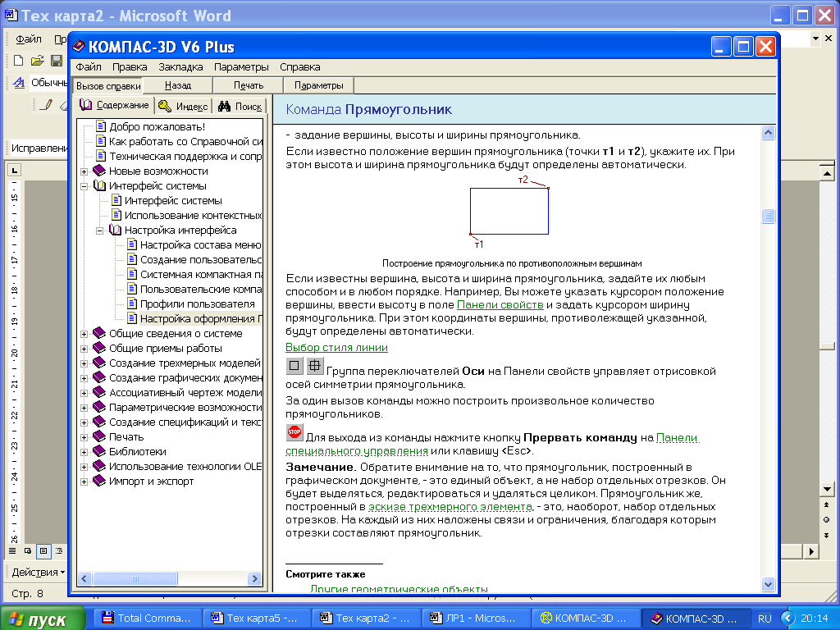Collapse the Интерфейс системы section
This screenshot has width=840, height=630.
[x=84, y=186]
